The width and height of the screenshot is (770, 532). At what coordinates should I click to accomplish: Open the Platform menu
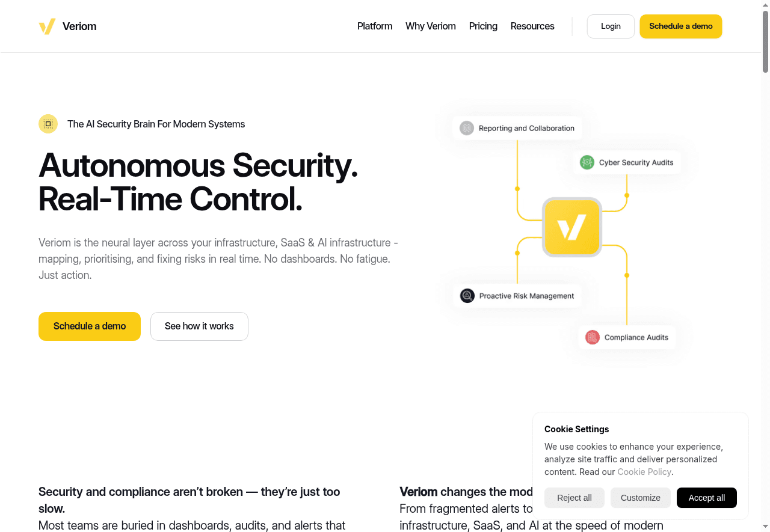(375, 26)
